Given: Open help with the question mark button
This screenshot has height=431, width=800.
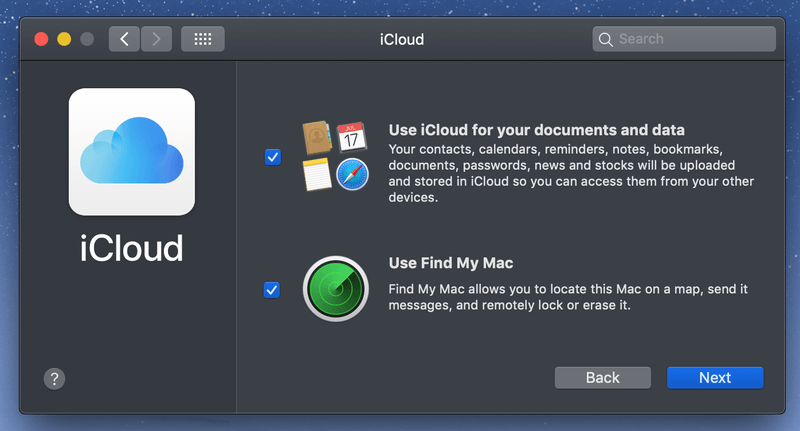Looking at the screenshot, I should click(55, 378).
